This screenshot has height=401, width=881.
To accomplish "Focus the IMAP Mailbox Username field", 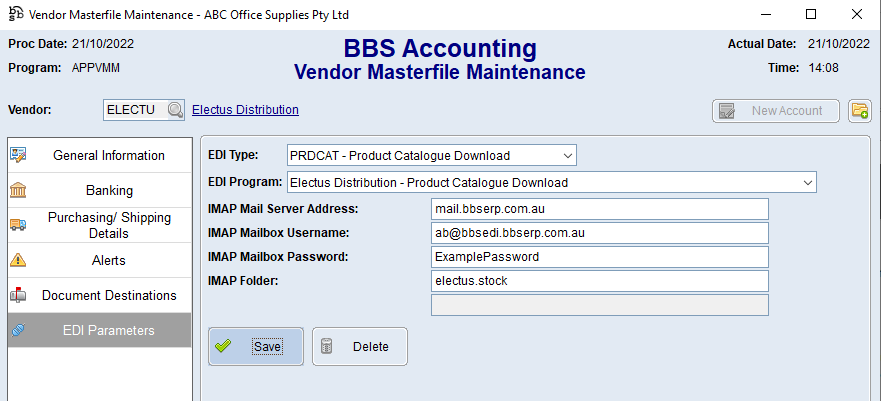I will tap(599, 233).
